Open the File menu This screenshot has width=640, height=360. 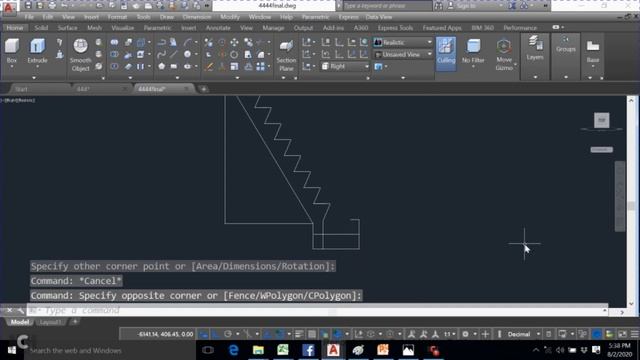pos(29,17)
